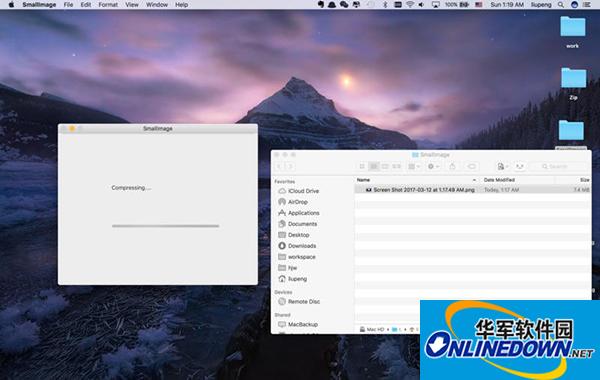Switch Finder to column view

tap(385, 166)
